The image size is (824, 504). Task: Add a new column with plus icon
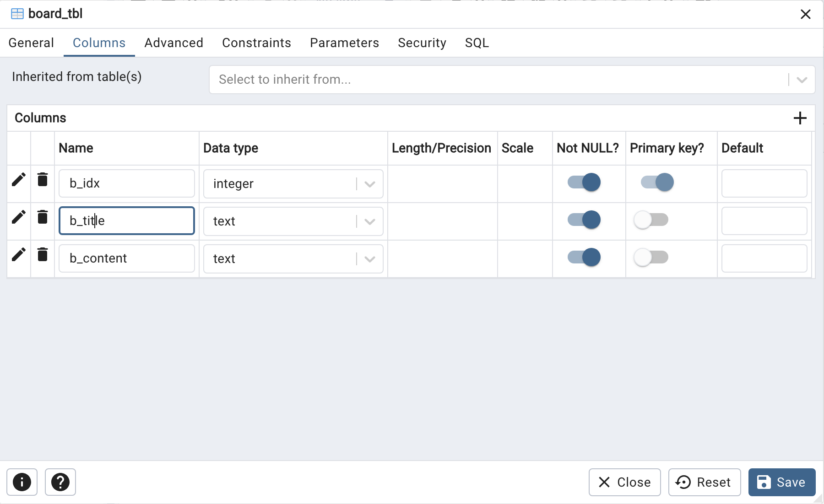tap(800, 118)
